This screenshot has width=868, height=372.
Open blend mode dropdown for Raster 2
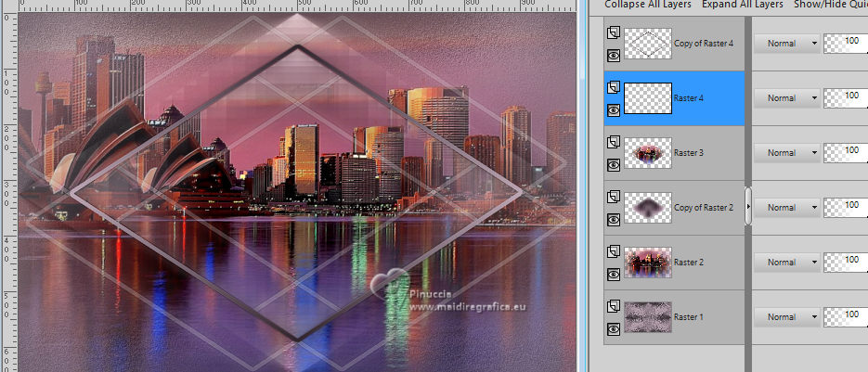[786, 263]
